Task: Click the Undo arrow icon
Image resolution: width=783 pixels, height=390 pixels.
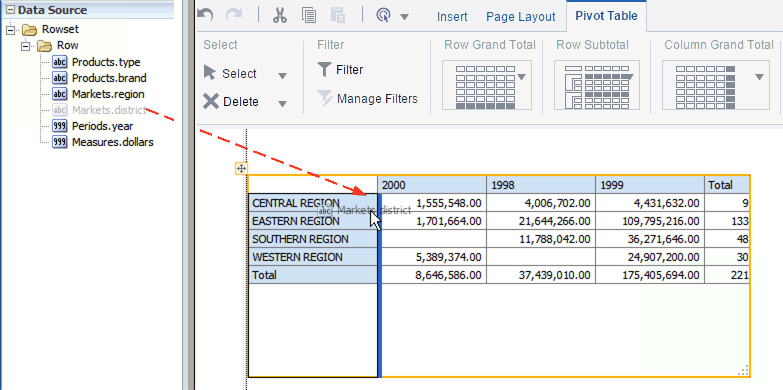Action: point(205,15)
